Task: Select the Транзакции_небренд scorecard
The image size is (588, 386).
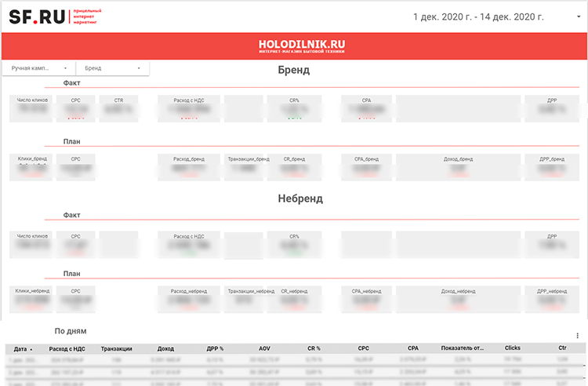Action: pyautogui.click(x=243, y=300)
